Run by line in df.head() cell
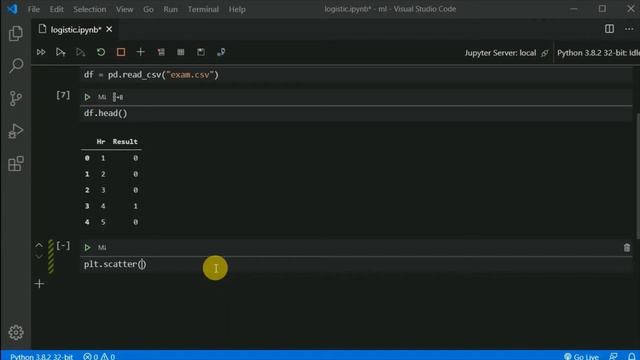The image size is (640, 360). pos(118,97)
